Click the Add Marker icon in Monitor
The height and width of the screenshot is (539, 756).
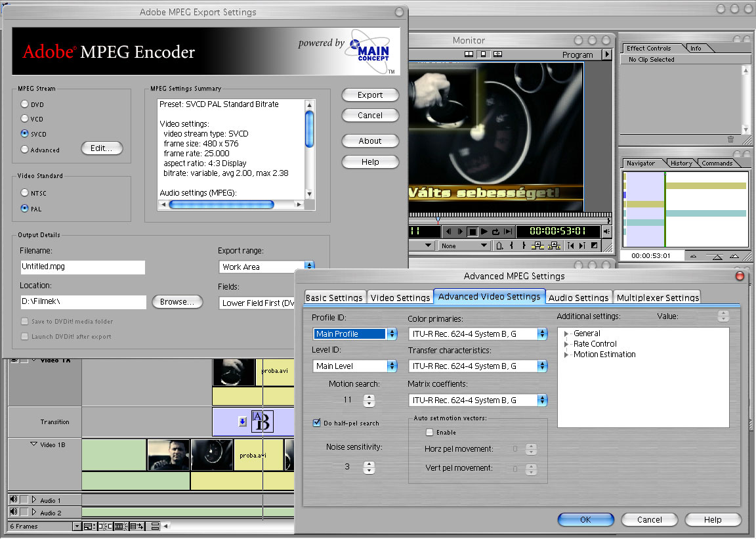coord(499,246)
